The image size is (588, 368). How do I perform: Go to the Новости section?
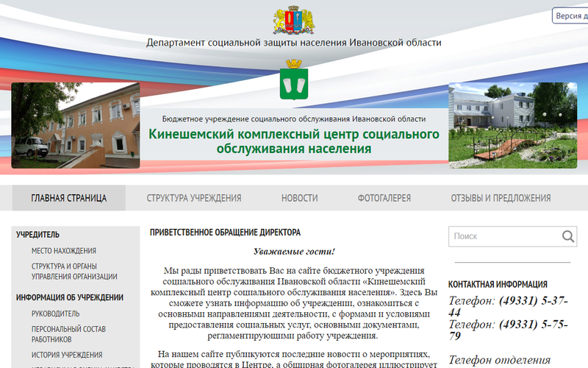[x=300, y=198]
